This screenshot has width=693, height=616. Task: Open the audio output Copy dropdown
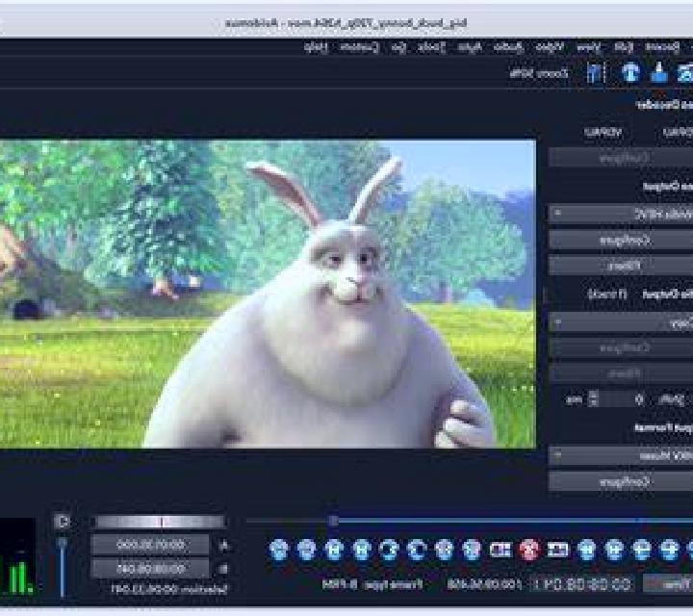[621, 323]
